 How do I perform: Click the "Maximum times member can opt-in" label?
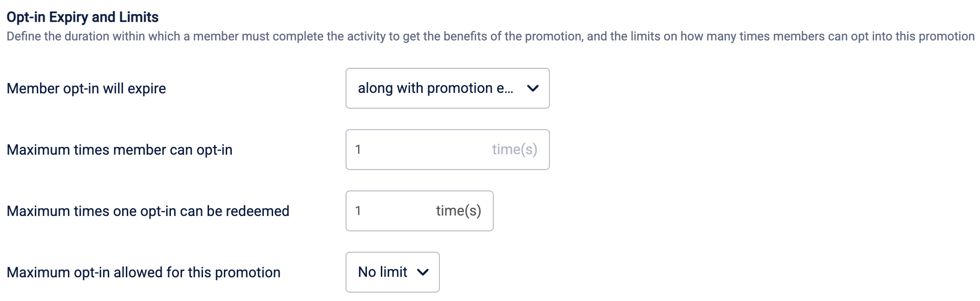click(119, 150)
